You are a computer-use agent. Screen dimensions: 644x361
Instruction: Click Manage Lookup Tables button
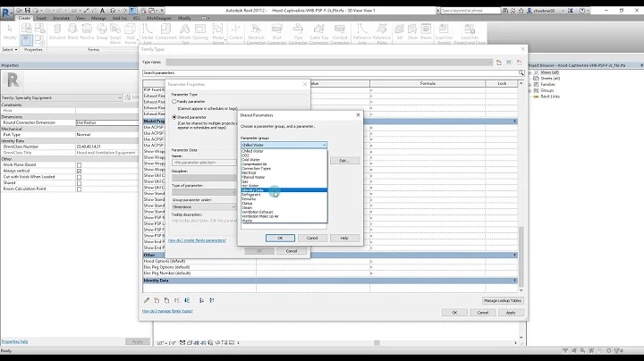pyautogui.click(x=503, y=301)
